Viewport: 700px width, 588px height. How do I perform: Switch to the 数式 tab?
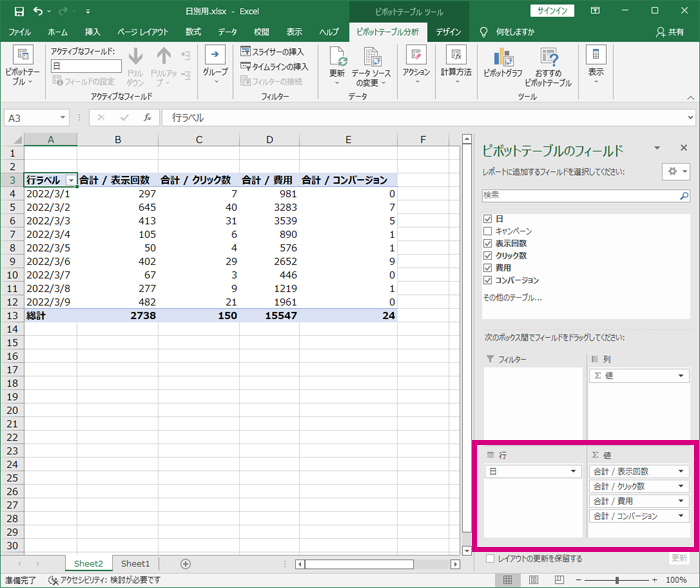(x=193, y=32)
